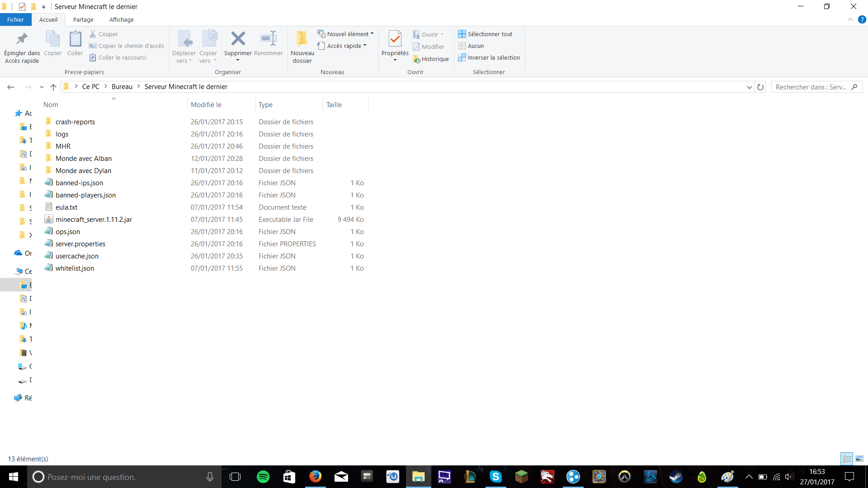The height and width of the screenshot is (488, 868).
Task: Select the MHR folder
Action: point(63,146)
